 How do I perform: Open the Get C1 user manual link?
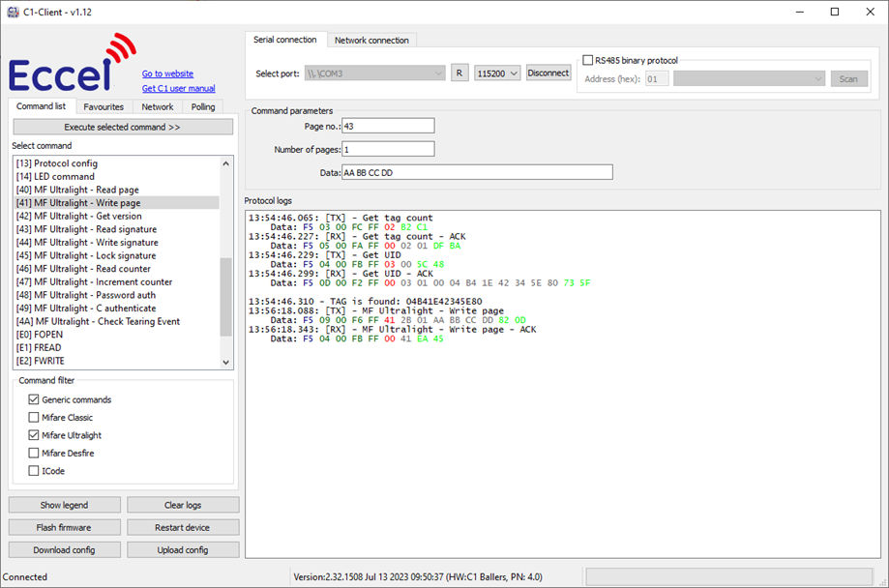(178, 89)
